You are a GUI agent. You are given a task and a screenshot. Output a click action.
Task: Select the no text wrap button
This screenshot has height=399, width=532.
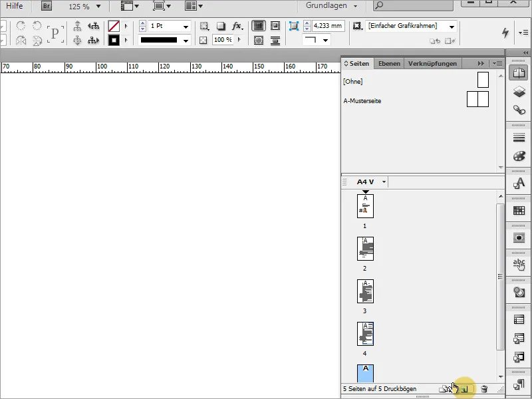(259, 26)
